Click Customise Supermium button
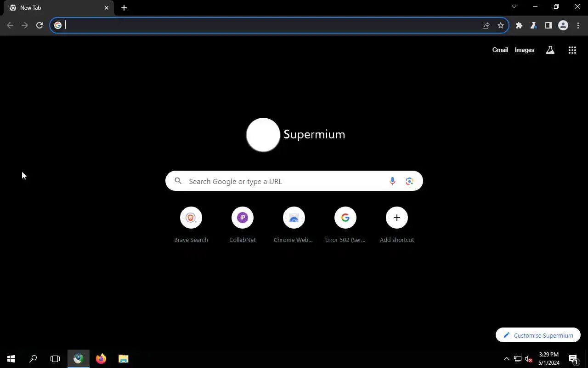 coord(538,335)
